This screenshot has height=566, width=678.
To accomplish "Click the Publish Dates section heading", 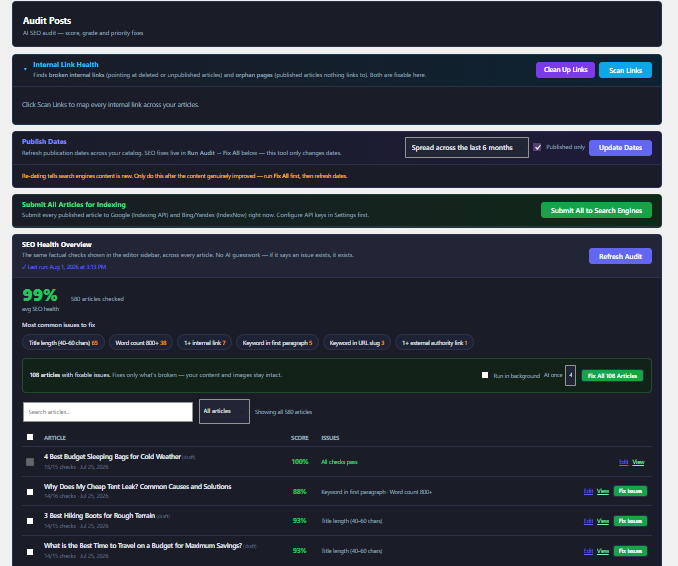I will coord(44,142).
